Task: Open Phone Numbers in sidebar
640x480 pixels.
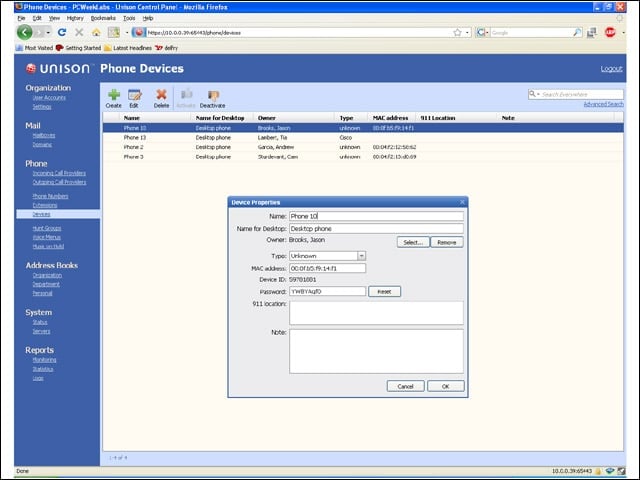Action: [x=50, y=196]
